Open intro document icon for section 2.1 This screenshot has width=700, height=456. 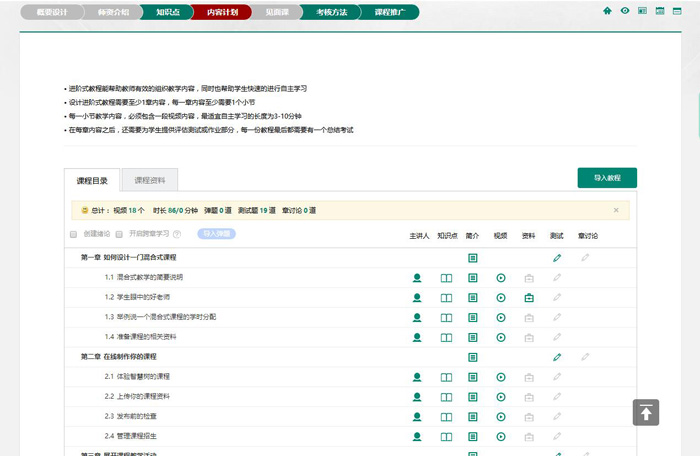[x=473, y=377]
